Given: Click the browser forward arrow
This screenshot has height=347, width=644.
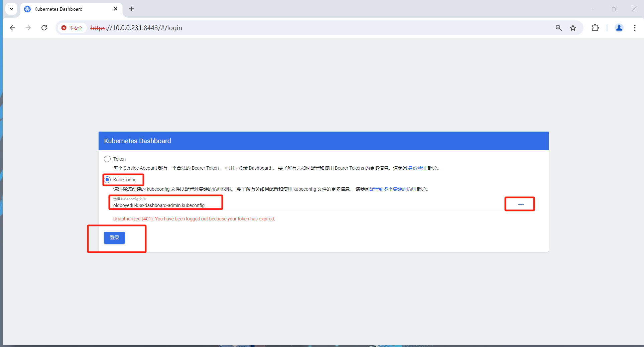Looking at the screenshot, I should [x=28, y=28].
